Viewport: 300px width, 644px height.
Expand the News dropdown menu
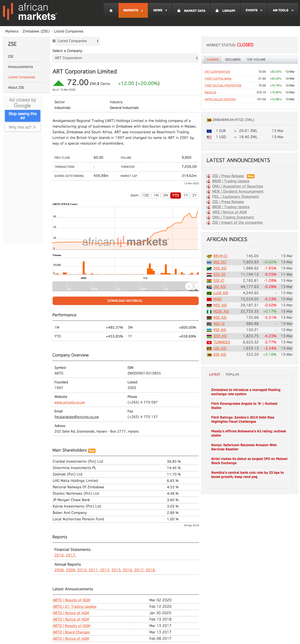tap(160, 11)
